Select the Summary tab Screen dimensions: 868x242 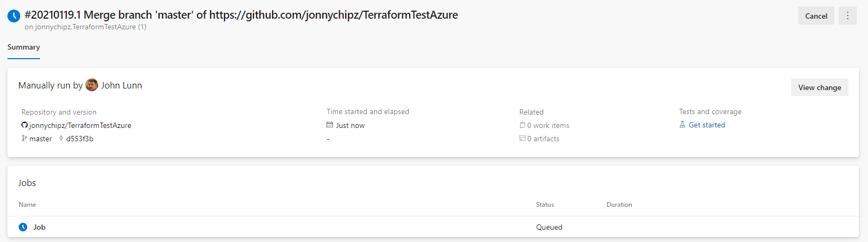pos(23,47)
